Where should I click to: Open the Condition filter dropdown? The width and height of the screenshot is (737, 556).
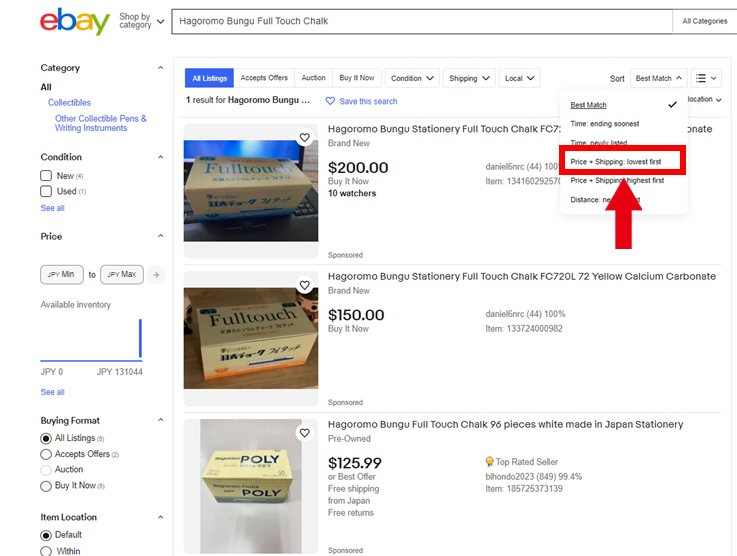[412, 78]
